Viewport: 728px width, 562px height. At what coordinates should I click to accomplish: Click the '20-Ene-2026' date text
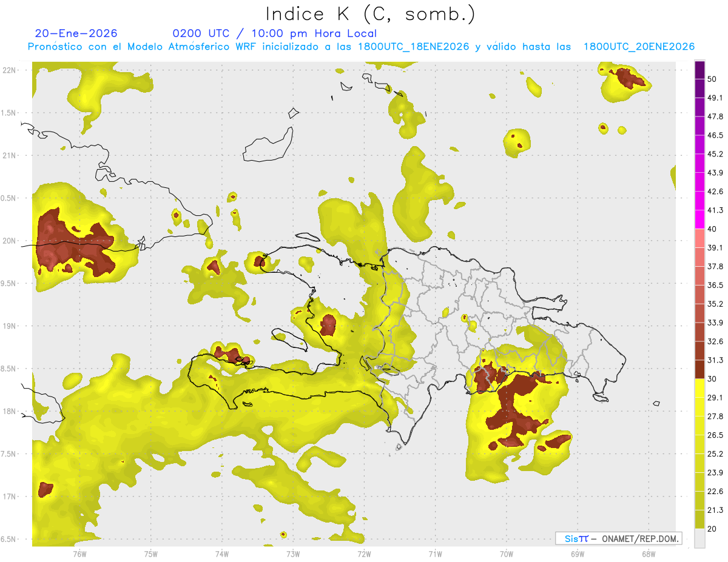point(76,33)
